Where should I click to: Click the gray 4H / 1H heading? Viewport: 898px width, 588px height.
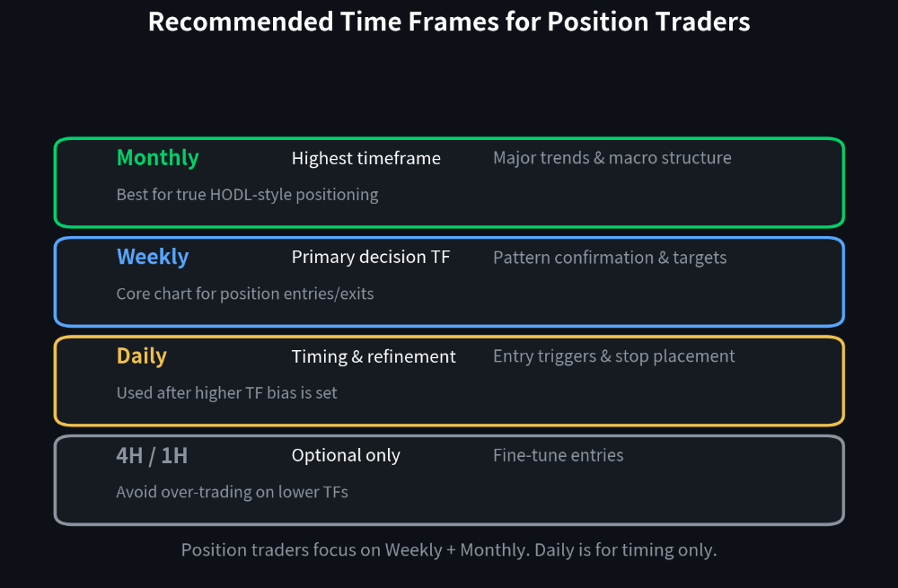pyautogui.click(x=152, y=456)
